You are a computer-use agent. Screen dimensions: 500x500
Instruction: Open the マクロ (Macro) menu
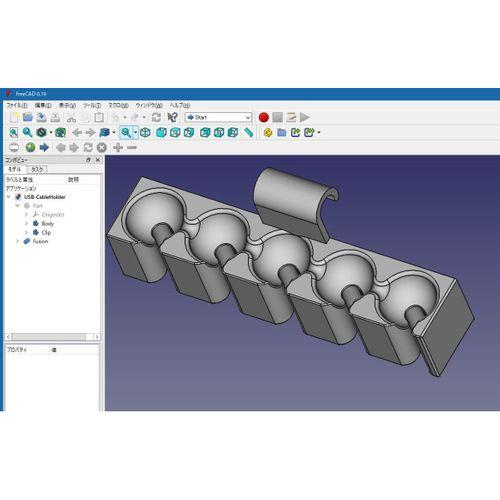118,105
